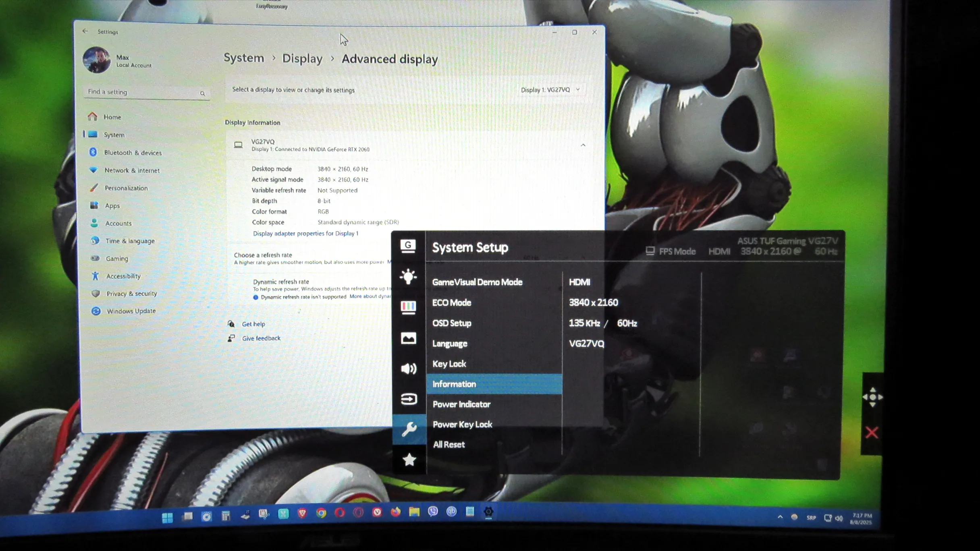Image resolution: width=980 pixels, height=551 pixels.
Task: Click the search magnifier icon in Settings
Action: tap(203, 93)
